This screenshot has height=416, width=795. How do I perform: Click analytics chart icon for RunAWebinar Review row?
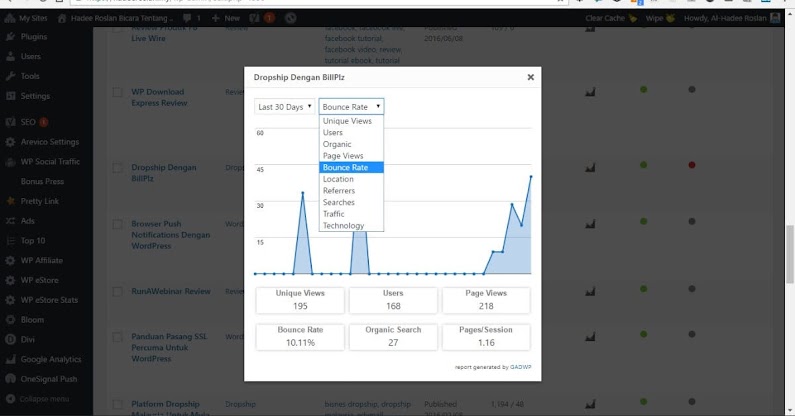[x=590, y=291]
